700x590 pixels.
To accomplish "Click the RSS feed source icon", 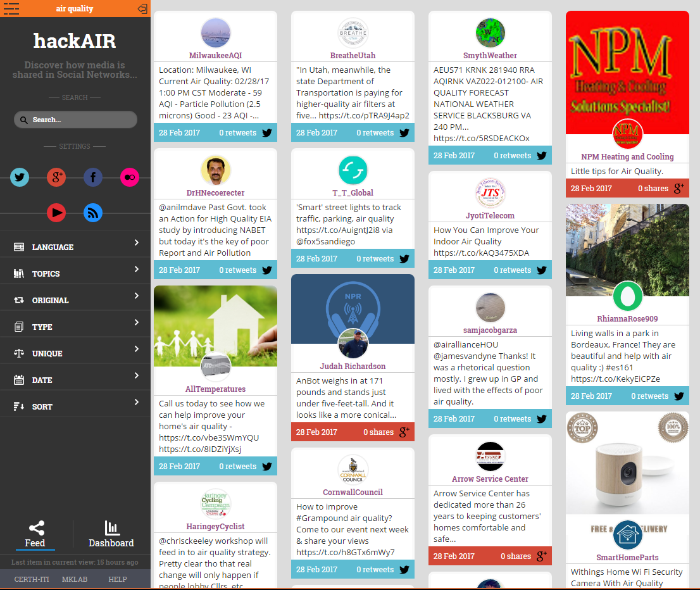I will (x=93, y=213).
